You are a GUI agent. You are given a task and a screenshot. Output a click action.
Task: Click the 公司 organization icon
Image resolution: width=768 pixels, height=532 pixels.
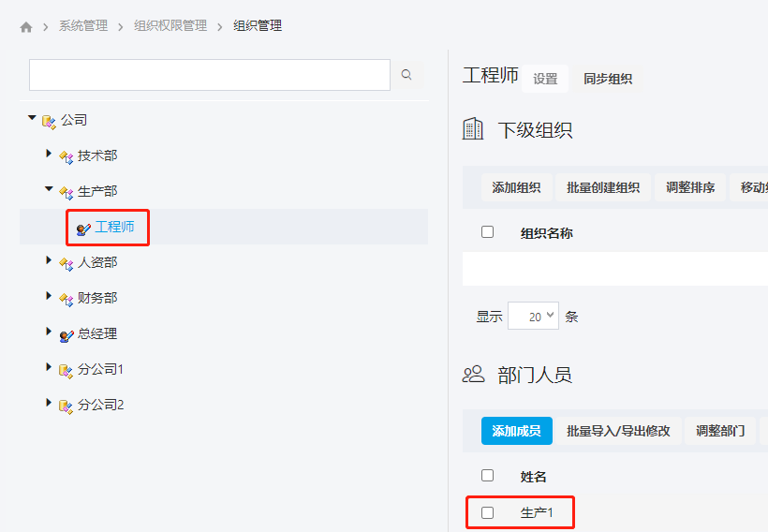click(x=50, y=121)
